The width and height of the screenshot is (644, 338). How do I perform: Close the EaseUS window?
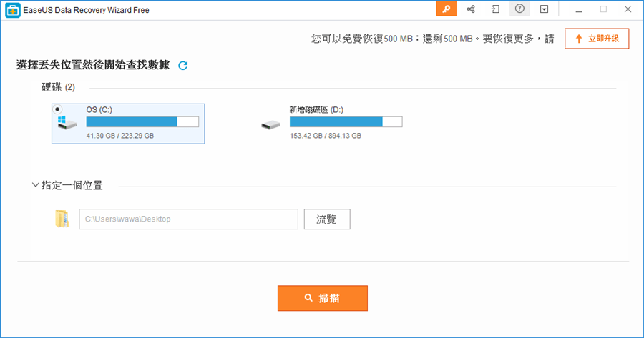coord(628,9)
